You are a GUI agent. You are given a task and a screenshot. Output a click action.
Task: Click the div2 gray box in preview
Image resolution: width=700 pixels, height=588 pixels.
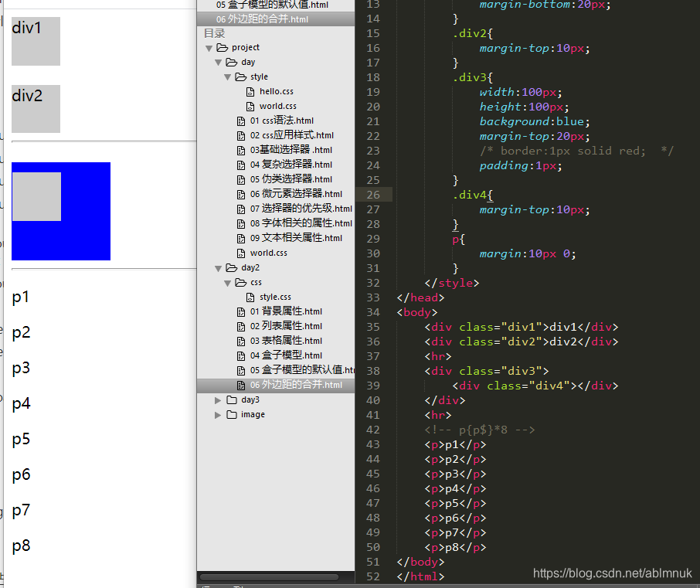click(x=36, y=108)
